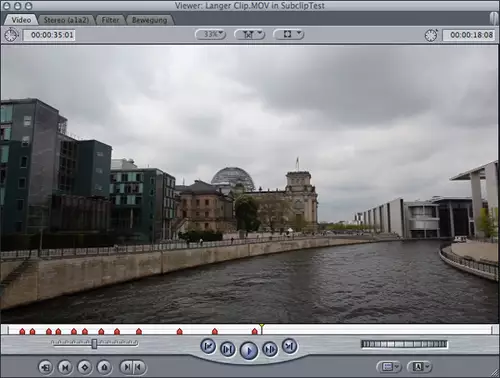Image resolution: width=500 pixels, height=378 pixels.
Task: Click the duration clock icon beside 00:00:35:01
Action: (x=11, y=35)
